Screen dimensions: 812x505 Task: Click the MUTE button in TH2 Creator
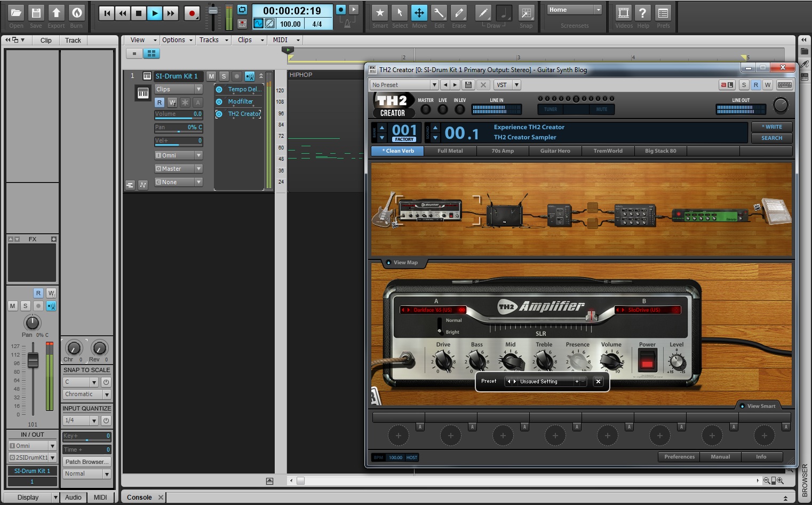click(601, 109)
